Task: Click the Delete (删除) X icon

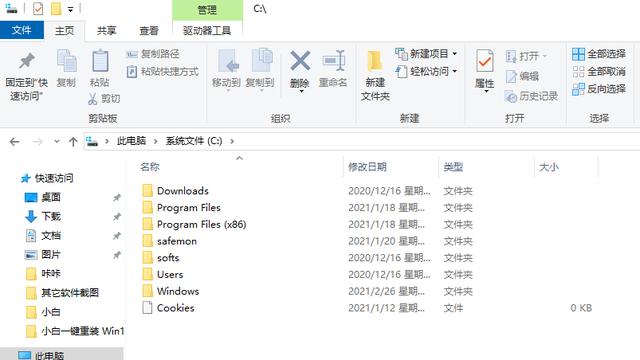Action: tap(300, 61)
